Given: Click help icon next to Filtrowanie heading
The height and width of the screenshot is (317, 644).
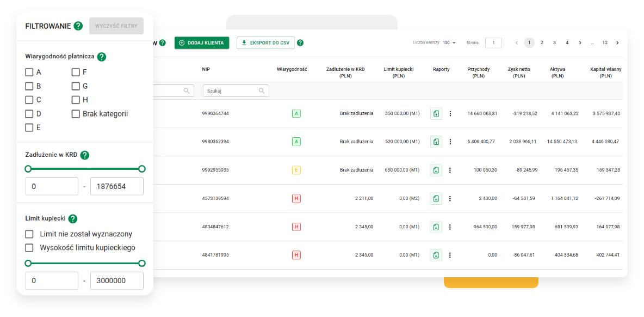Looking at the screenshot, I should pyautogui.click(x=78, y=26).
